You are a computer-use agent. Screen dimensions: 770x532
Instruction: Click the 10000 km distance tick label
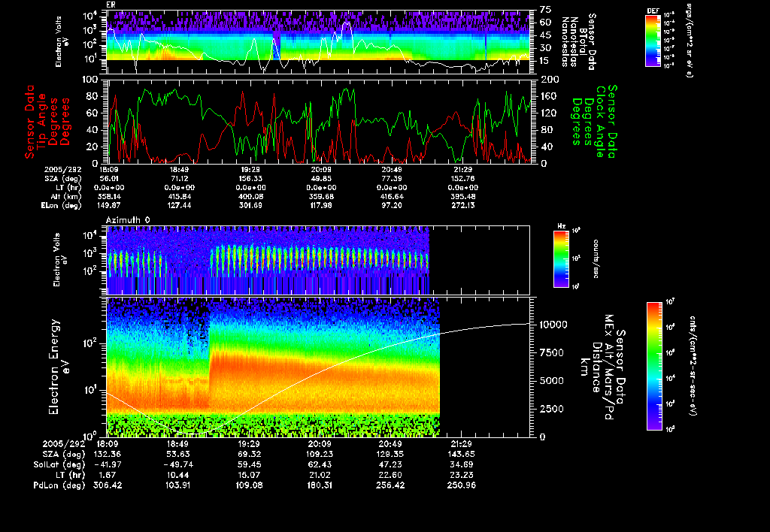553,325
